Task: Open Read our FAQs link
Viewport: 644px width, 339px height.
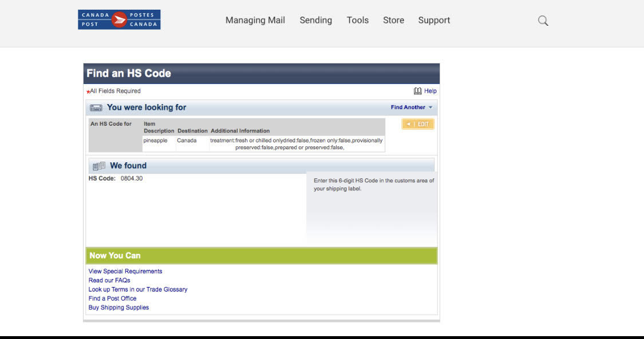Action: click(109, 280)
